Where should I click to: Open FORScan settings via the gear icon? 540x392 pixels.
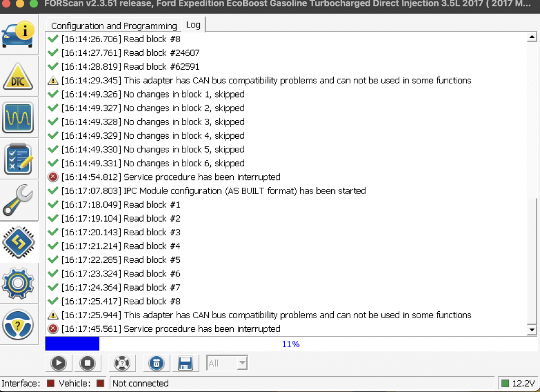pos(20,283)
